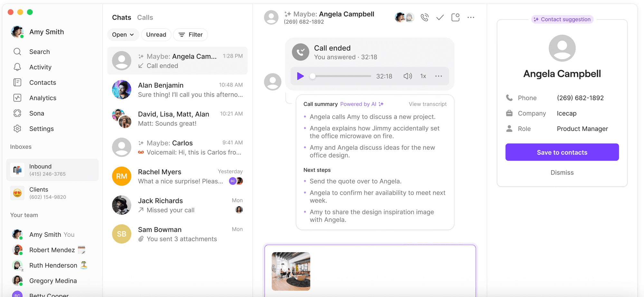Click the Contact suggestion badge

[562, 19]
